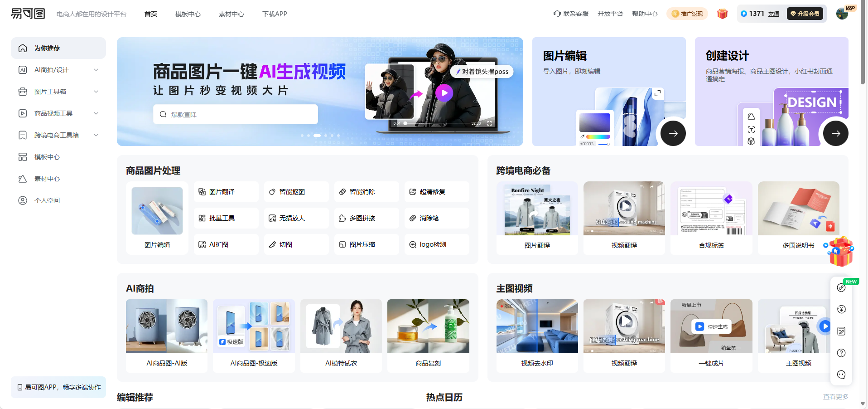
Task: Click the 充值 link
Action: click(774, 14)
